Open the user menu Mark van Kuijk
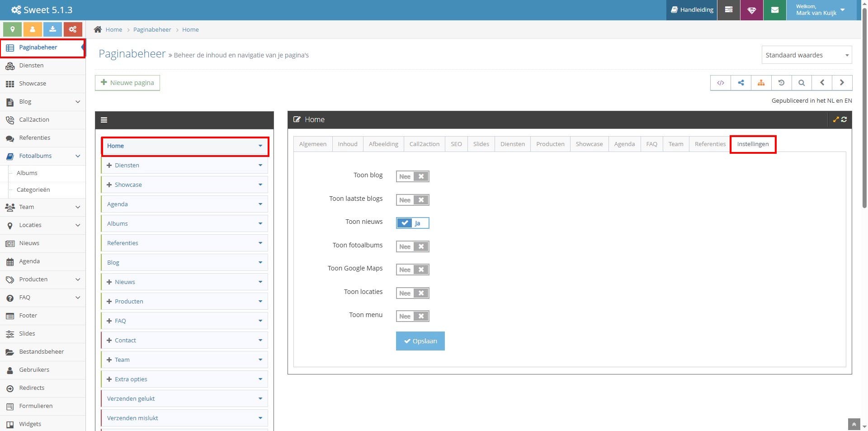Viewport: 868px width, 431px height. (821, 10)
